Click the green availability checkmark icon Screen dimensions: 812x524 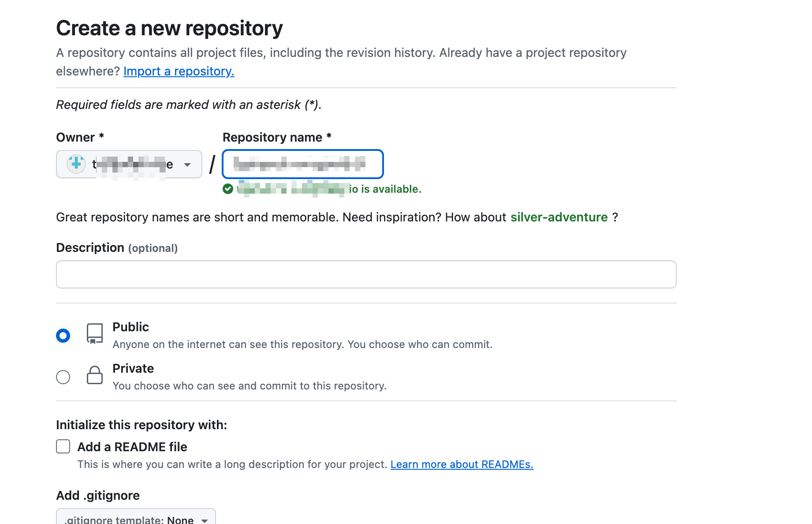[228, 189]
